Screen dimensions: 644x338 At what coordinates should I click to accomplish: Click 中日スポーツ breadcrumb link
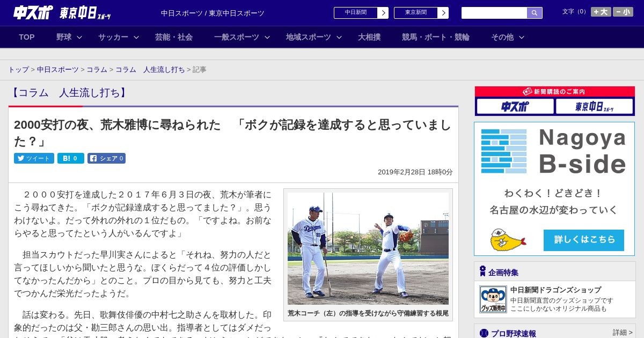58,70
